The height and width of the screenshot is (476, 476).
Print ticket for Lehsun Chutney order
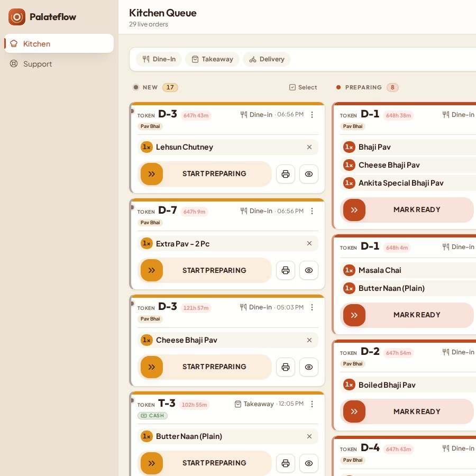click(x=286, y=174)
